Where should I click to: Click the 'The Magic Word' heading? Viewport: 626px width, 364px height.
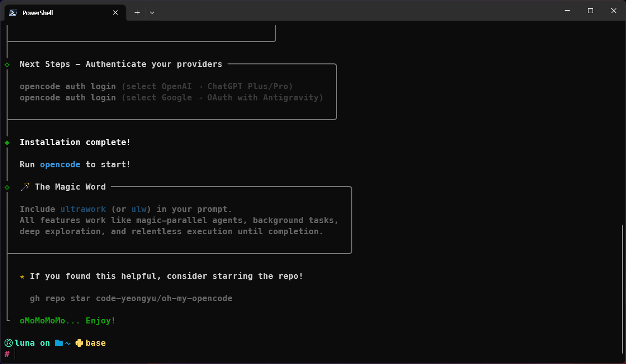coord(70,187)
